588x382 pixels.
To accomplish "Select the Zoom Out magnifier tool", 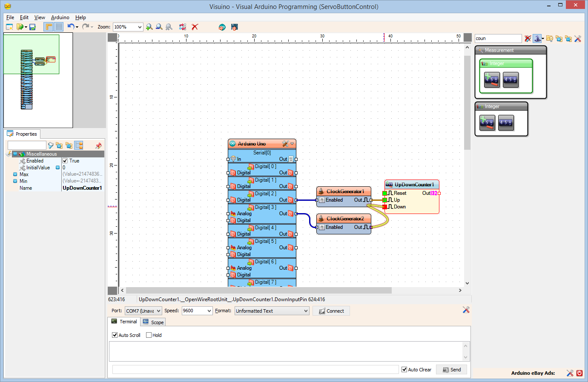I will tap(159, 27).
